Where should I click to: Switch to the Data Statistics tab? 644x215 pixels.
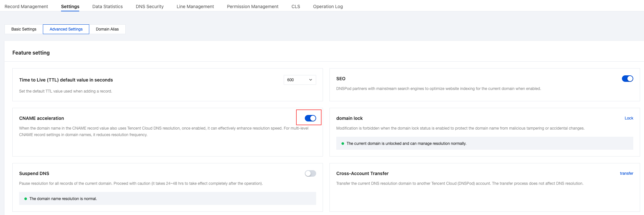pyautogui.click(x=107, y=6)
